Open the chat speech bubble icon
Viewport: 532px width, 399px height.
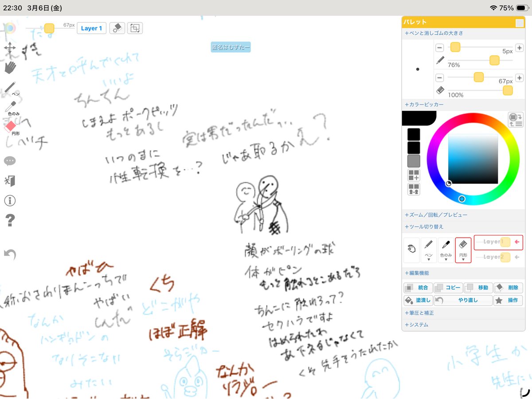10,161
